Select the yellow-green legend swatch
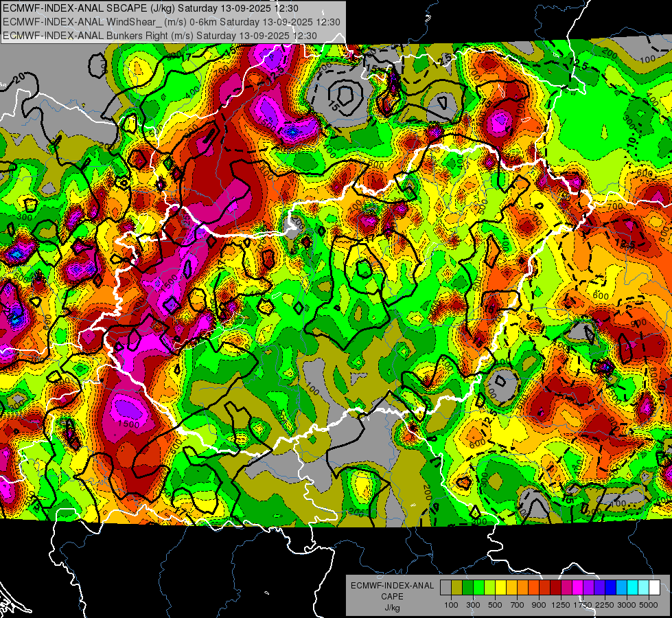This screenshot has width=672, height=618. (490, 587)
